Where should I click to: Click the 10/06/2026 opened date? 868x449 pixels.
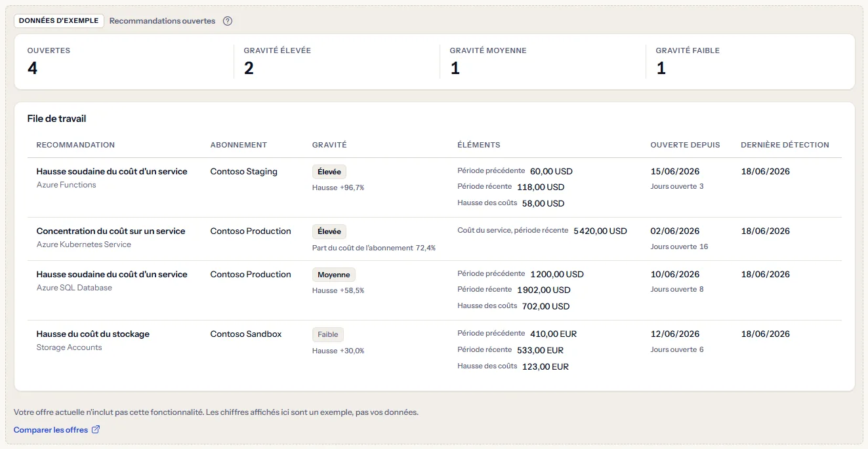pos(675,275)
